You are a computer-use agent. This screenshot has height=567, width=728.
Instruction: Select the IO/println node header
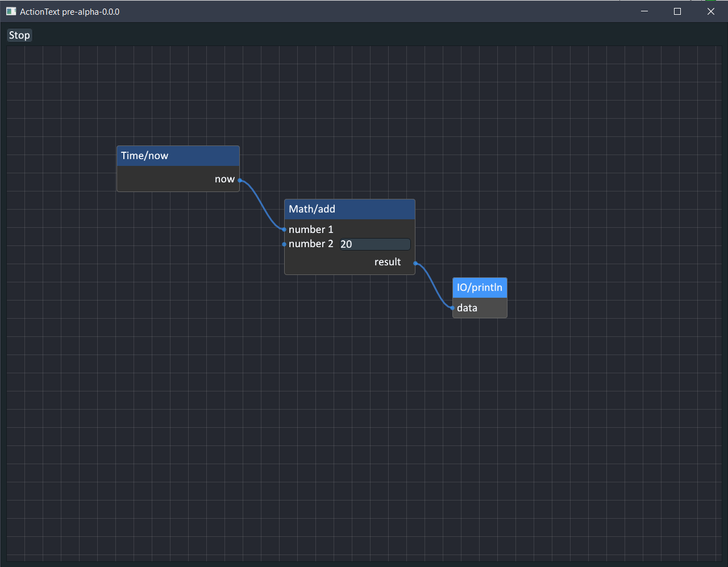coord(480,287)
